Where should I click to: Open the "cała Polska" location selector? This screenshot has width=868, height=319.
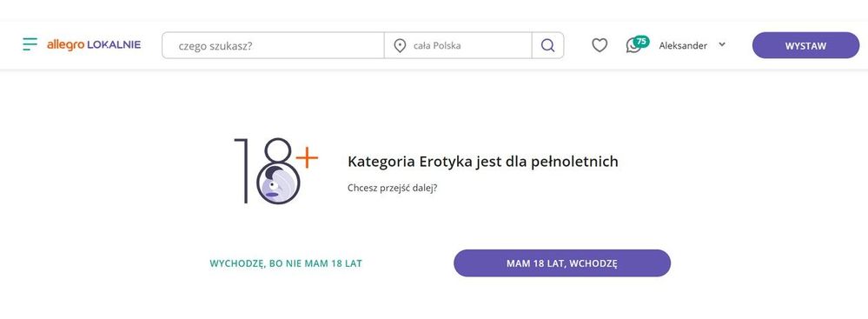pyautogui.click(x=459, y=45)
